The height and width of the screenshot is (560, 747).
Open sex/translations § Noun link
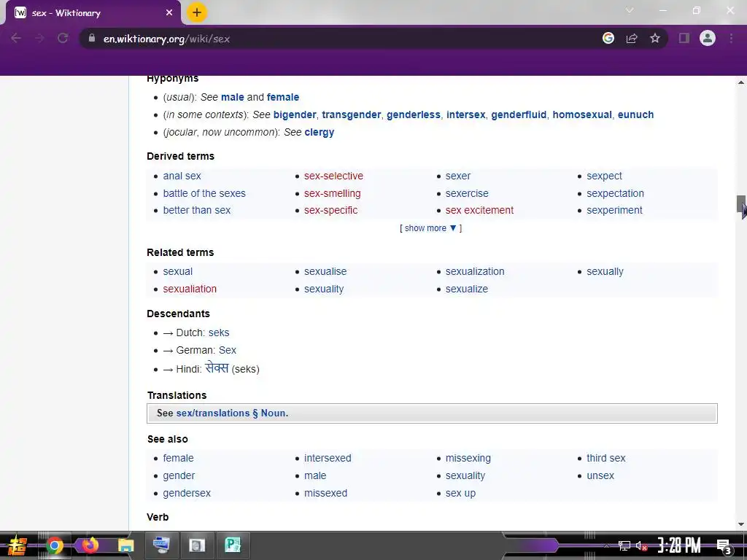point(232,413)
